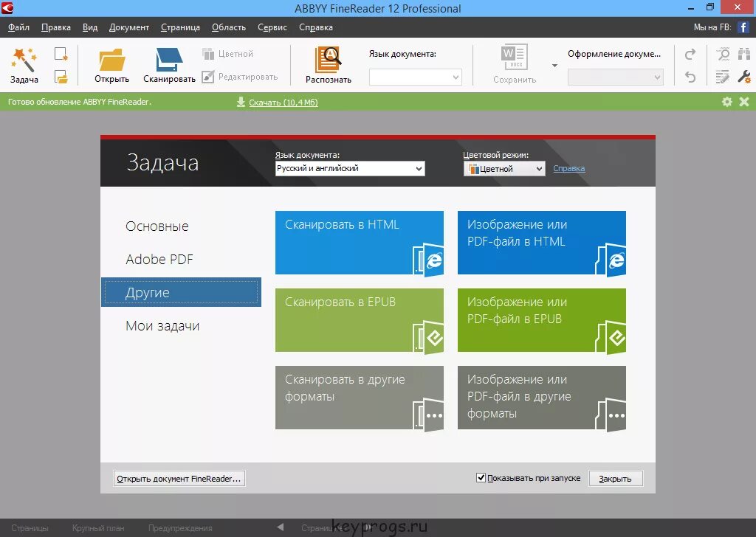This screenshot has width=756, height=537.
Task: Open options via the wrench icon
Action: 744,77
